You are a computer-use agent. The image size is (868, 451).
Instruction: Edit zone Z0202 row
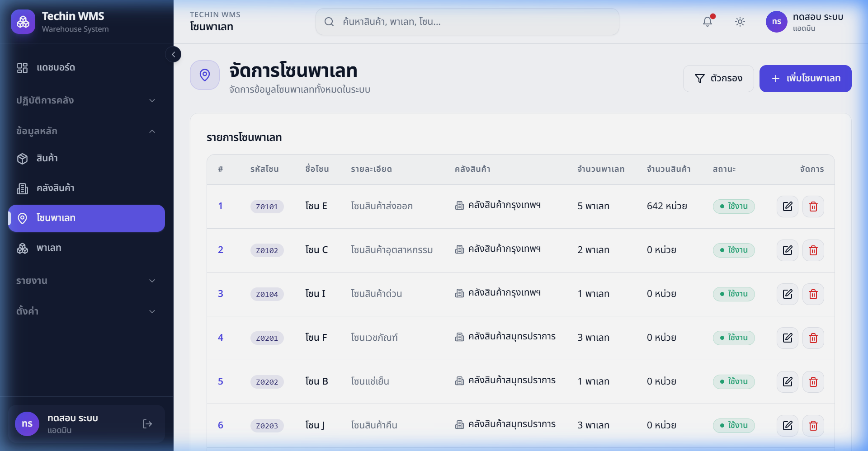(x=788, y=382)
